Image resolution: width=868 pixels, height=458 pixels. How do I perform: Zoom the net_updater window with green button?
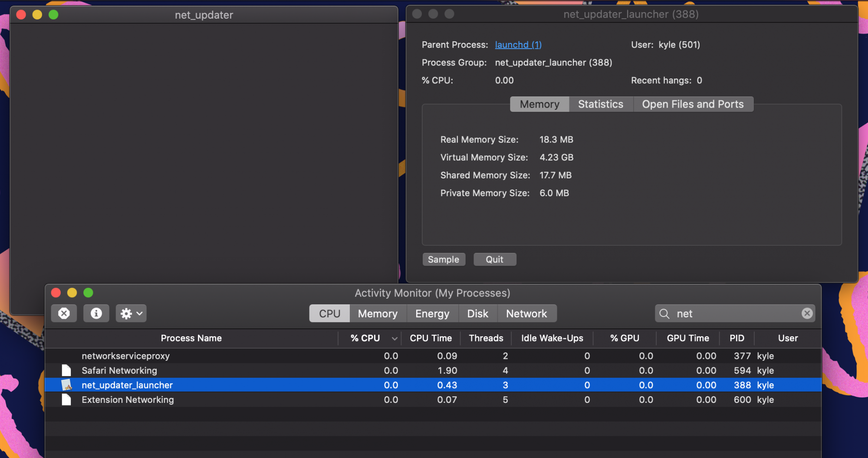pyautogui.click(x=53, y=15)
